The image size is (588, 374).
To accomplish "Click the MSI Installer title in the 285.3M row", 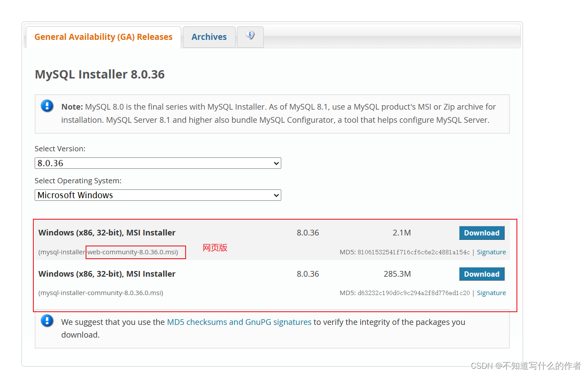I will (x=107, y=274).
